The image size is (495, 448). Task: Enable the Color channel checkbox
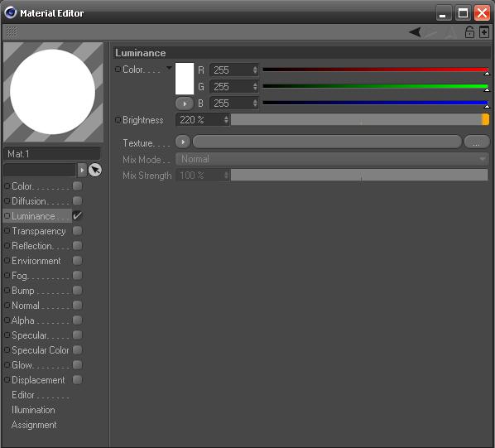[77, 186]
